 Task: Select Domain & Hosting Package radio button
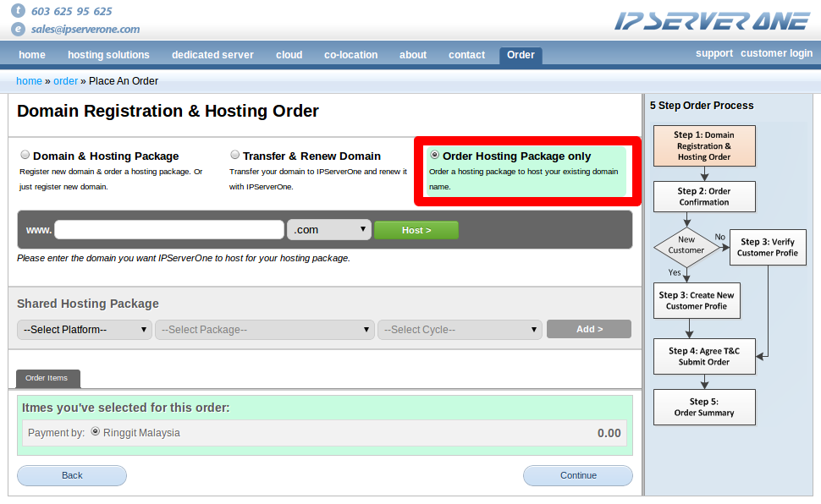[x=25, y=155]
